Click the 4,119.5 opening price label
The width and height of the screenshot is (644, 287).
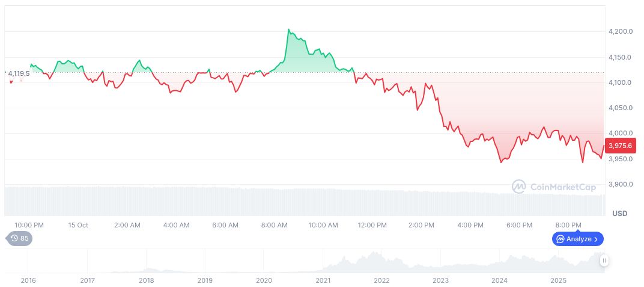[x=18, y=73]
